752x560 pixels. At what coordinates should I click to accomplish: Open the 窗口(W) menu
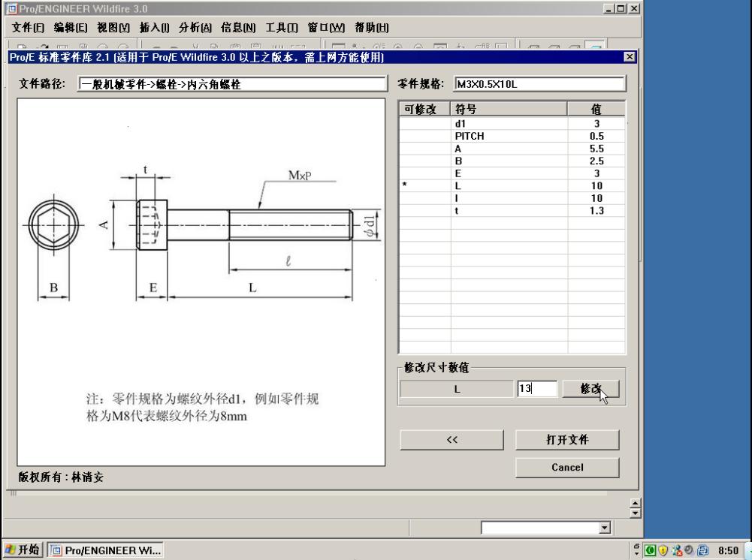pos(326,28)
